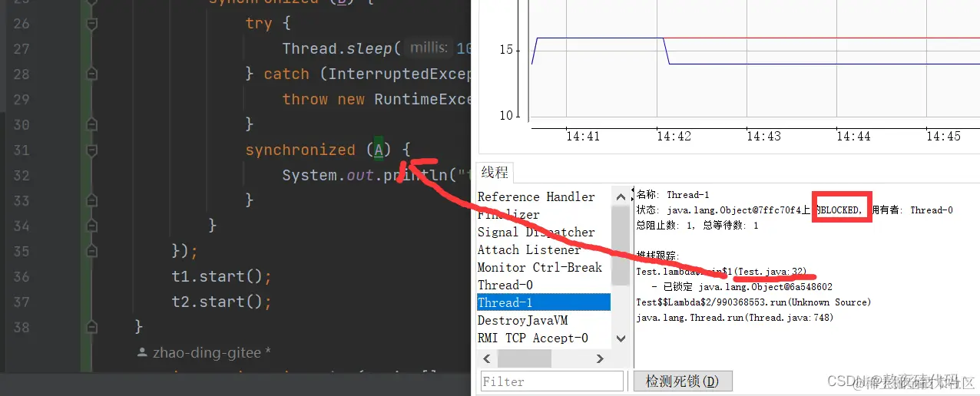This screenshot has width=980, height=396.
Task: Click the java.lang.Thread.run(Thread.java:748) stack frame
Action: pos(735,318)
